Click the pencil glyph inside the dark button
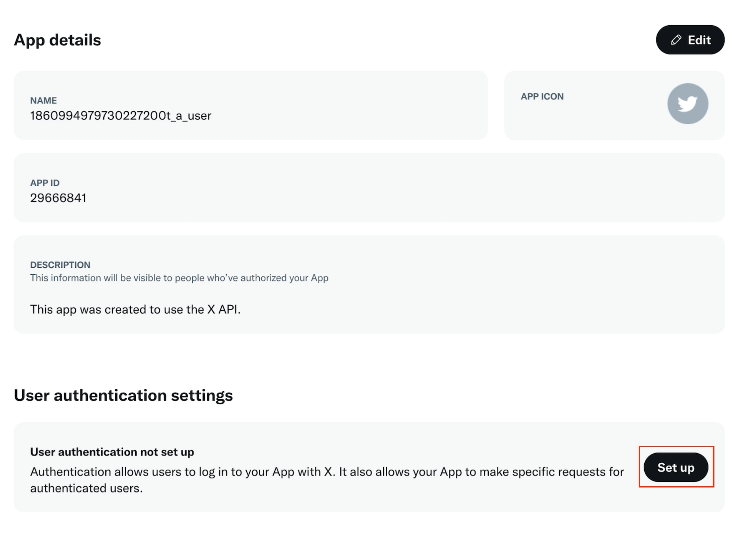 (x=676, y=40)
